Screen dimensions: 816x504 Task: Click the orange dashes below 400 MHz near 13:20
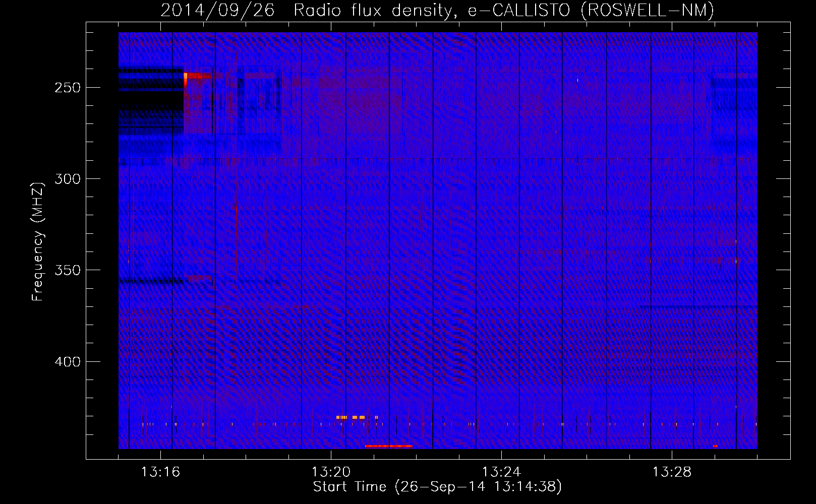point(357,417)
